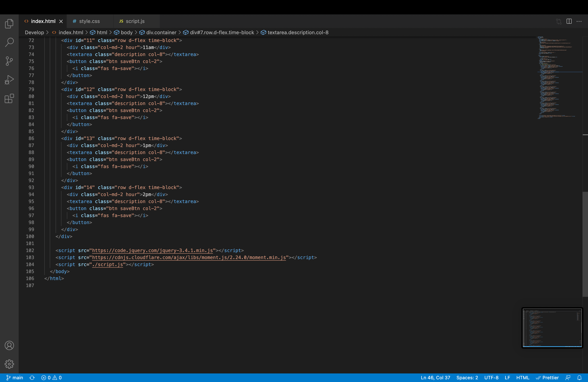
Task: Open the body breadcrumb dropdown
Action: 123,32
